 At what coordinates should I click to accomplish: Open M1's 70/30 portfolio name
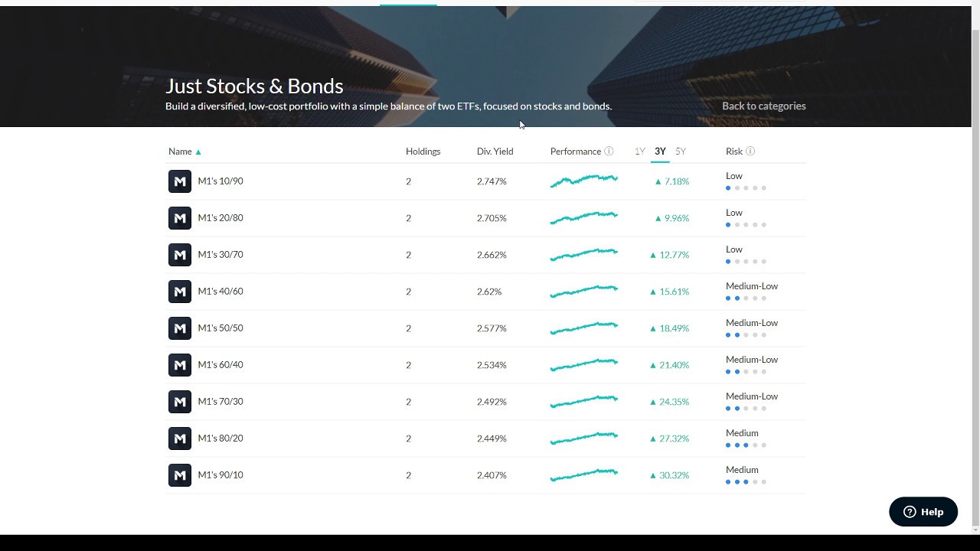[x=220, y=402]
